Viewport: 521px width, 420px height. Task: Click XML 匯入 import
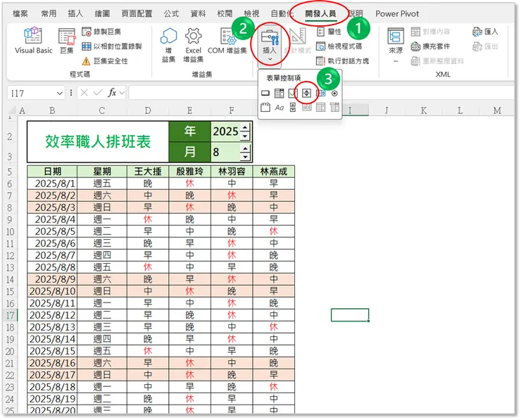tap(485, 32)
